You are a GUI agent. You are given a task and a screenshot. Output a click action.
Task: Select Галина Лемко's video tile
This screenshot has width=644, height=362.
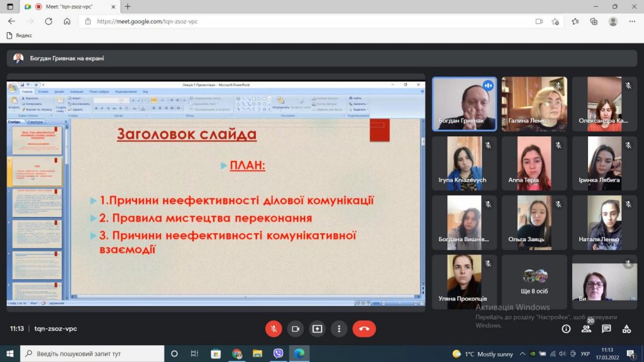click(534, 104)
